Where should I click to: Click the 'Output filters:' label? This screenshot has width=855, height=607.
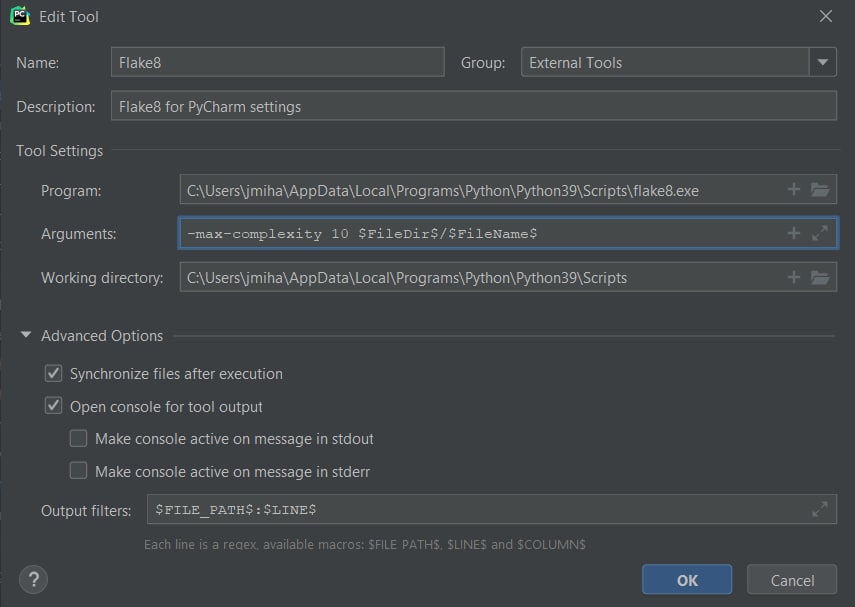(x=86, y=510)
